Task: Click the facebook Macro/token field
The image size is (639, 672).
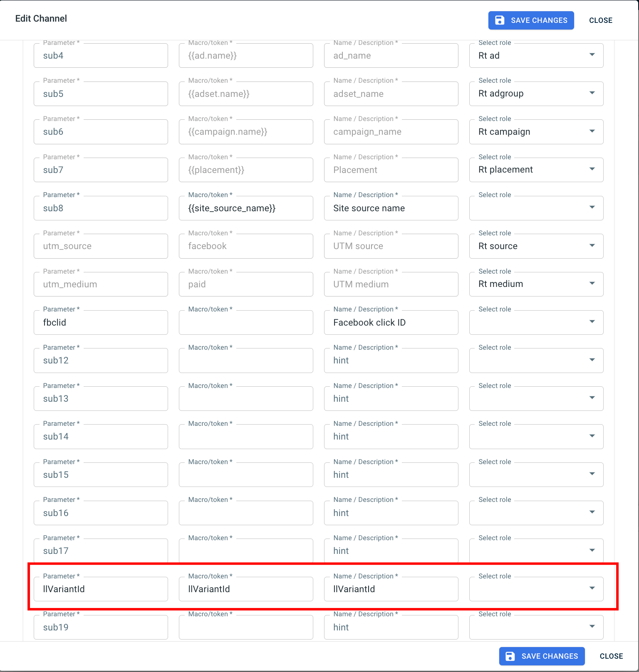Action: [x=246, y=246]
